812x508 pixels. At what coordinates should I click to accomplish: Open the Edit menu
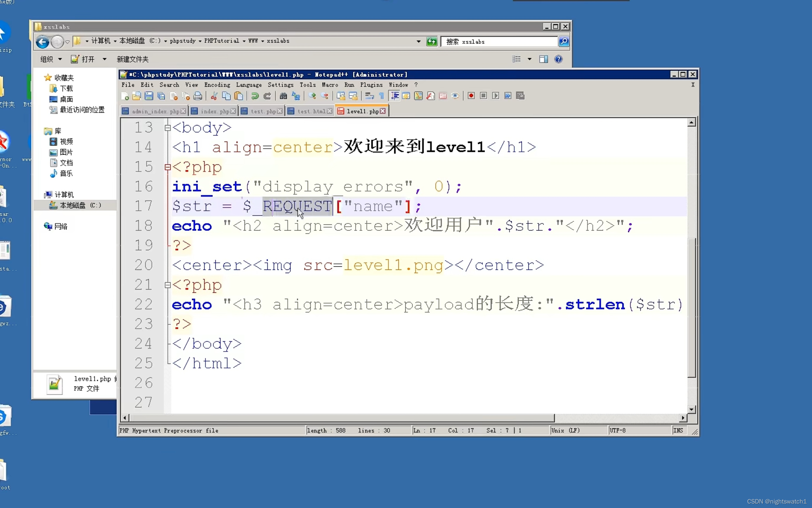point(147,85)
